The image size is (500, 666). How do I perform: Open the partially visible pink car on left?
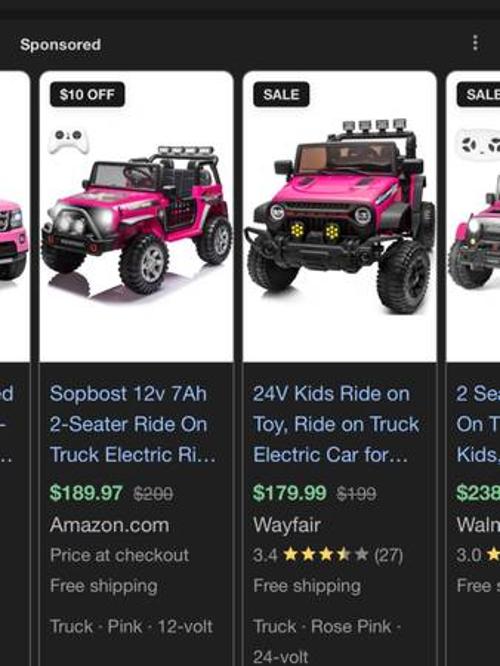[14, 217]
